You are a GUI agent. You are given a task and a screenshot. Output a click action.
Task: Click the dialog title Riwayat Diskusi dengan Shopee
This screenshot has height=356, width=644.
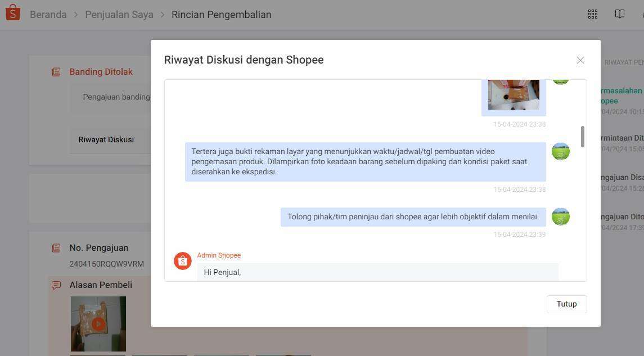(x=244, y=60)
